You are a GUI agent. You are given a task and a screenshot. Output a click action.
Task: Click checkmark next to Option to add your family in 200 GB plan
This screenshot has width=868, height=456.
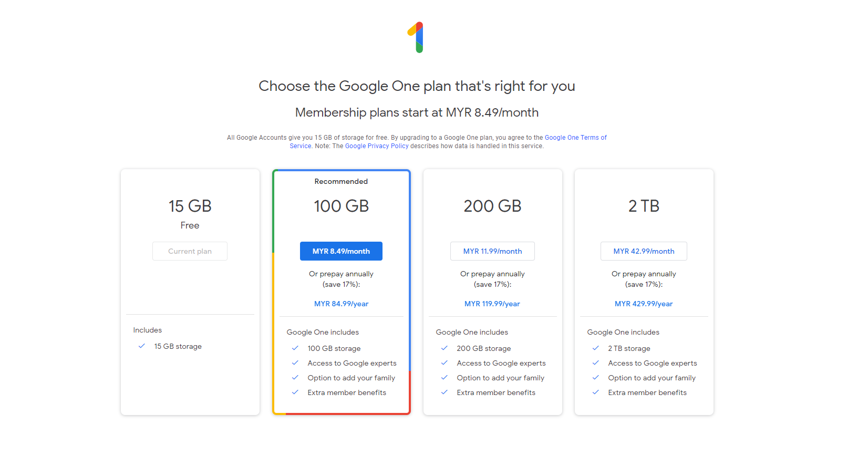pos(445,378)
